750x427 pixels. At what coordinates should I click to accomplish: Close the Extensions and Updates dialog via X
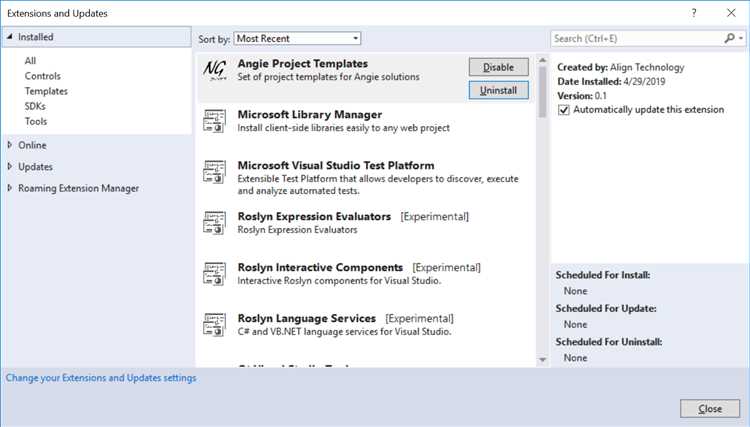[x=731, y=13]
